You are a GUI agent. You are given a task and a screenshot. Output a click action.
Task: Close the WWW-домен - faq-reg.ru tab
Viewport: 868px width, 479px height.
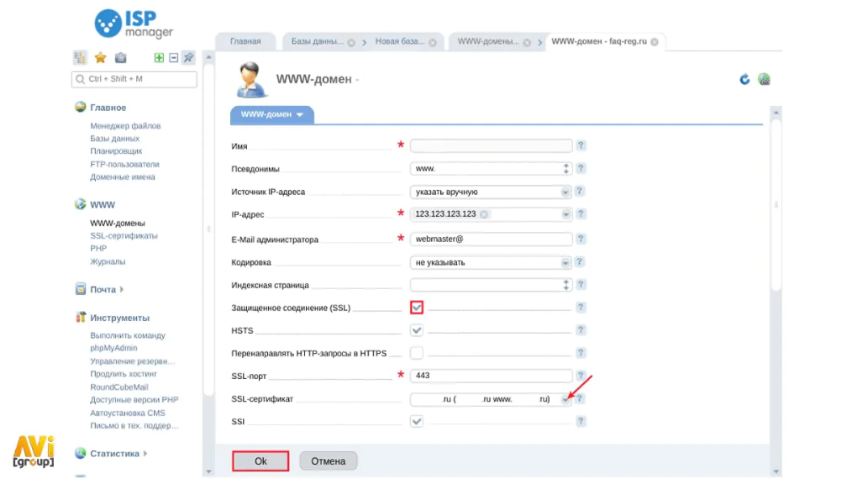(x=655, y=42)
